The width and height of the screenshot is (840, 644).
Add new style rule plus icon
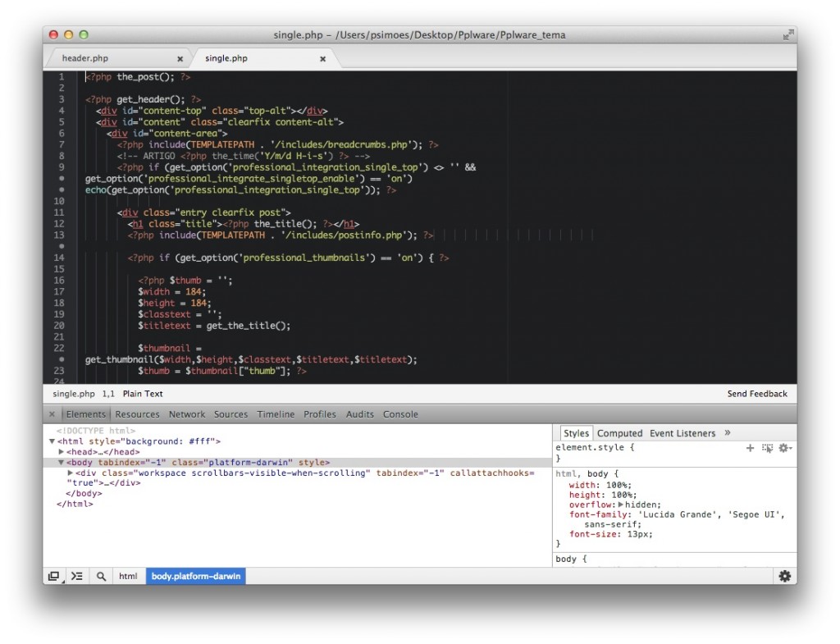(x=750, y=448)
